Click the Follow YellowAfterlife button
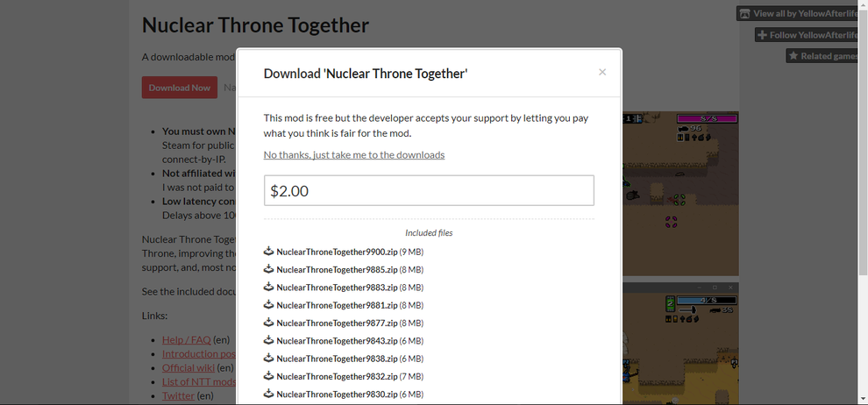Viewport: 868px width, 405px height. tap(807, 35)
